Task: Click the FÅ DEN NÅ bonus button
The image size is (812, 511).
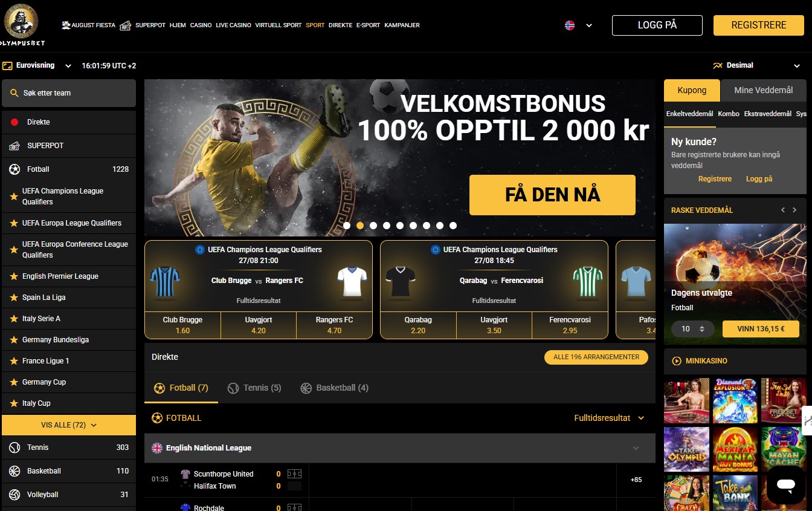Action: 552,195
